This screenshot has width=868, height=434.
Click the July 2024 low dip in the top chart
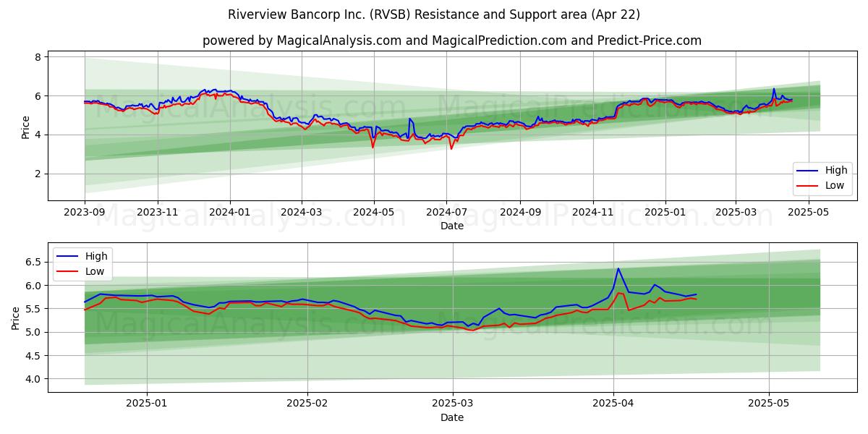point(451,148)
